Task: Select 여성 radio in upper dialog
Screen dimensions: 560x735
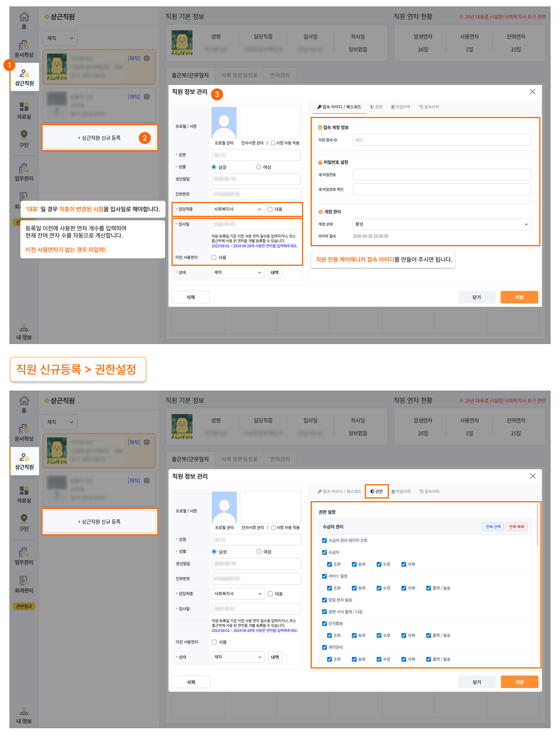Action: coord(259,167)
